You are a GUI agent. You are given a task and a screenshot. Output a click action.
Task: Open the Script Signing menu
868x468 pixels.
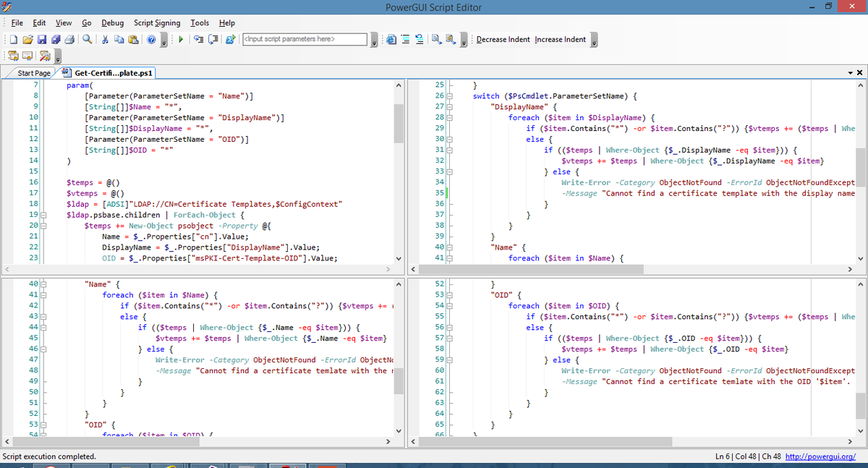point(157,22)
